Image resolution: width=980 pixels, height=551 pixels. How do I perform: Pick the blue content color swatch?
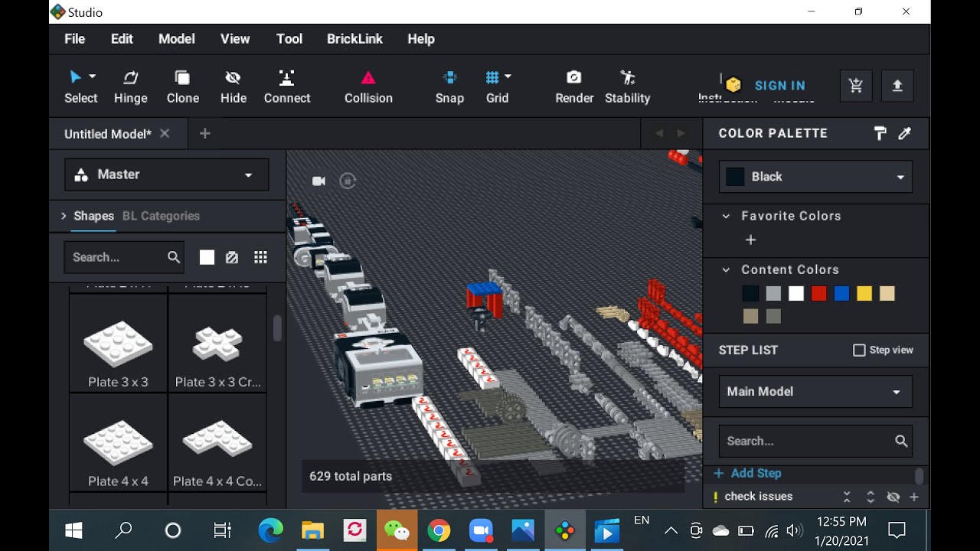(842, 294)
